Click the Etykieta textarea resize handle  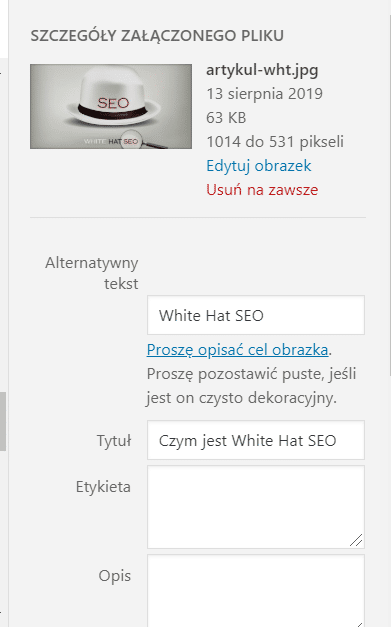(x=357, y=541)
